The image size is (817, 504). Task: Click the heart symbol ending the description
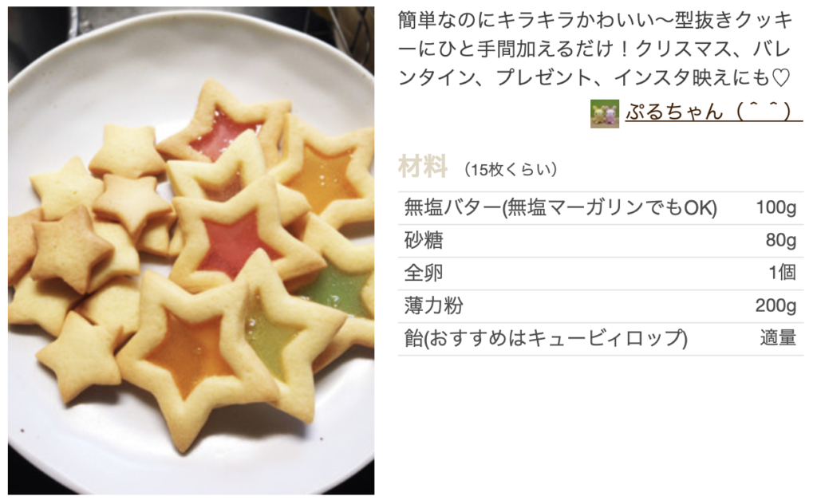(x=780, y=78)
